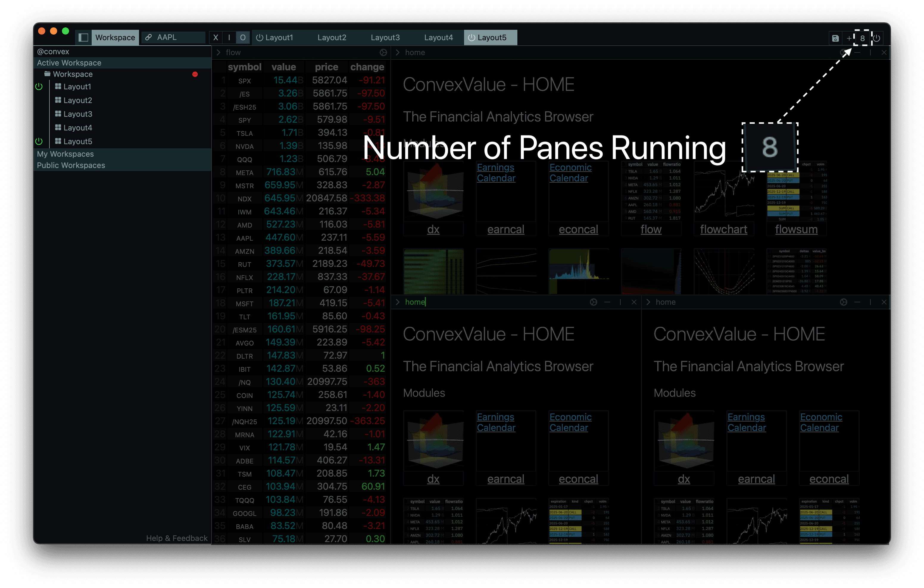Click the power icon in top-right toolbar

point(877,38)
